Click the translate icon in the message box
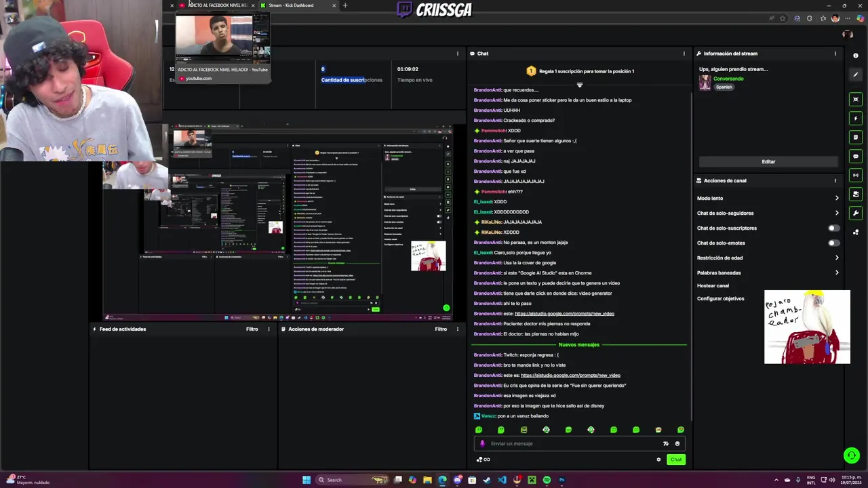This screenshot has height=488, width=868. 665,443
